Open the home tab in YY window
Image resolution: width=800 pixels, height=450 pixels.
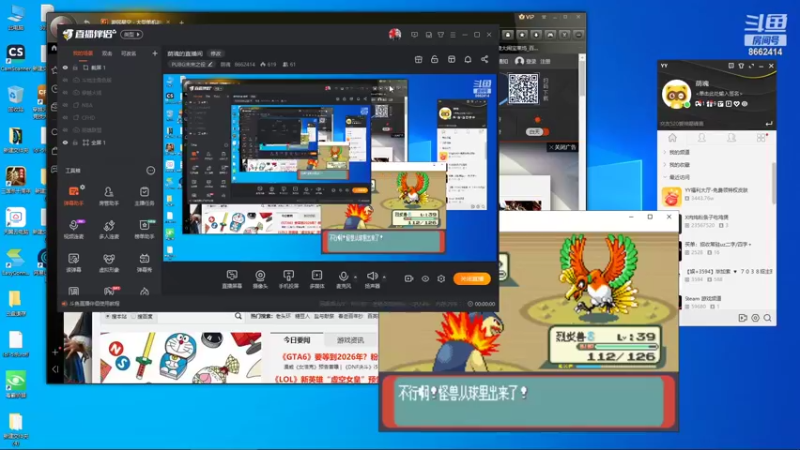click(672, 138)
